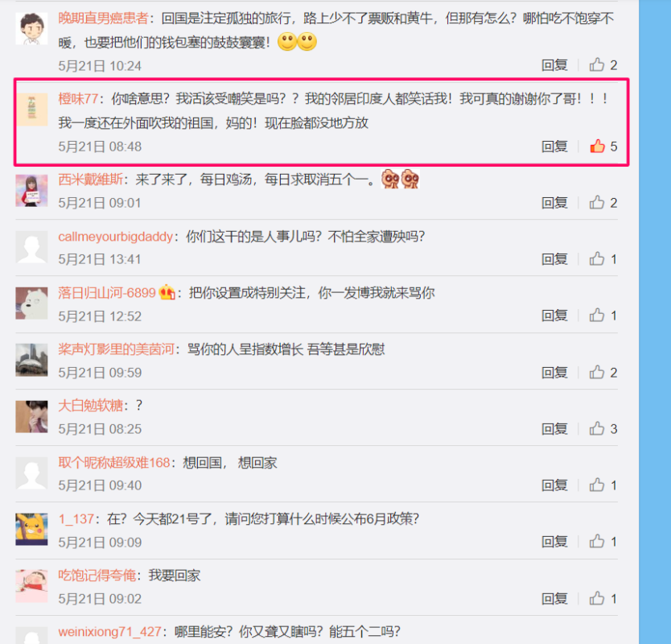Open weinixiong71_427's user profile link

[x=109, y=632]
